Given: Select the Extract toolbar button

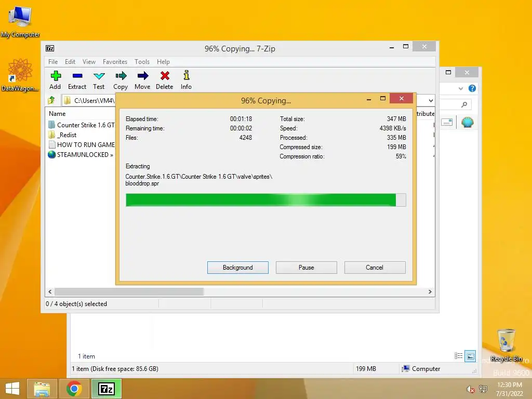Looking at the screenshot, I should point(77,80).
